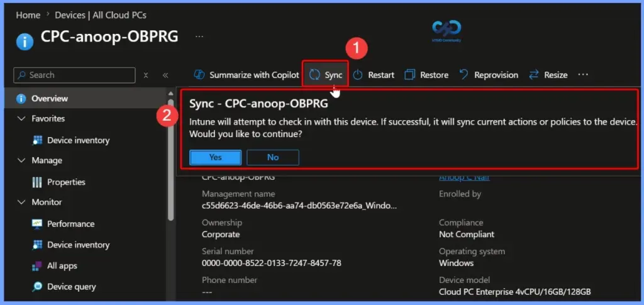Click the management name value c55d6623
Screen dimensions: 644x305
click(x=299, y=206)
